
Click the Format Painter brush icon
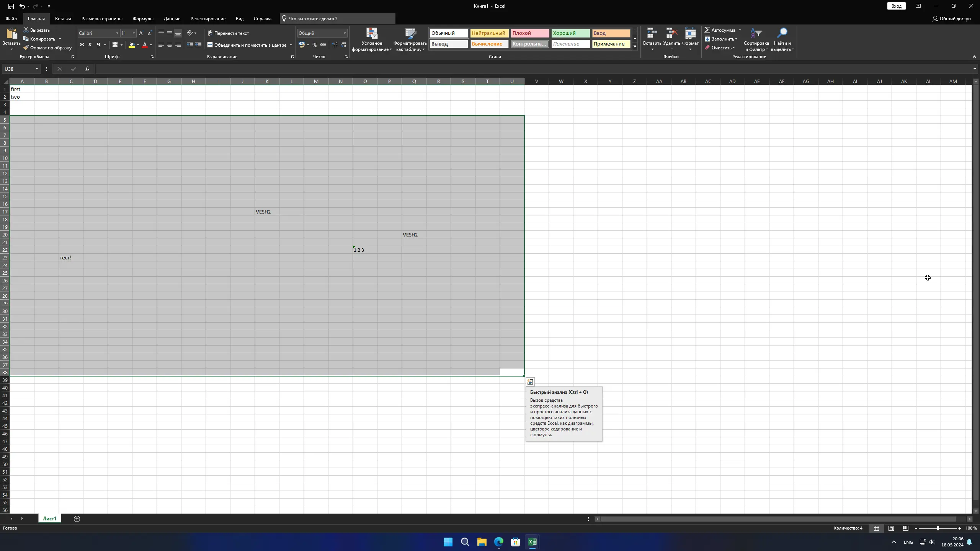(26, 48)
